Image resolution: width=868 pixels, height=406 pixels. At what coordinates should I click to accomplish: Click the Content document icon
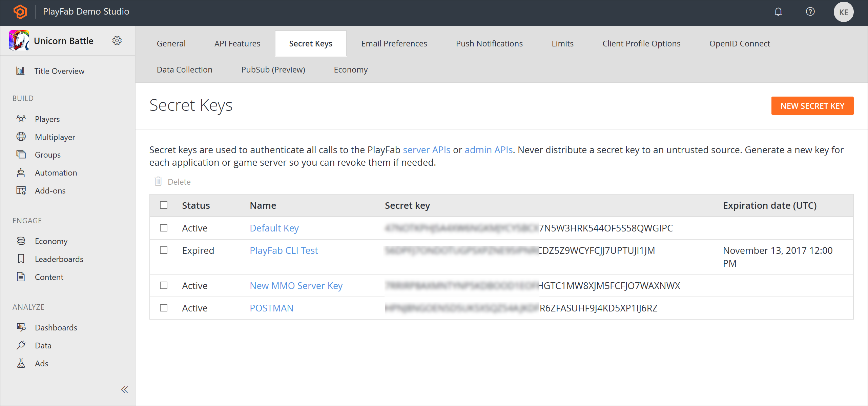21,277
